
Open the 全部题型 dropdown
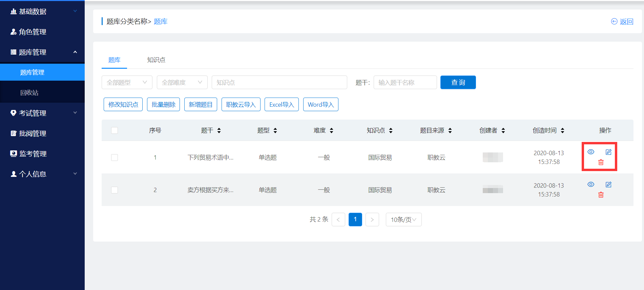[127, 82]
